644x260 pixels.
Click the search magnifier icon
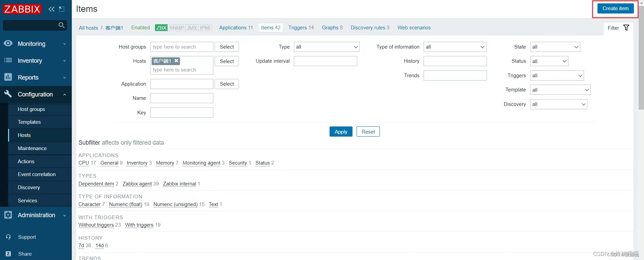[x=61, y=25]
